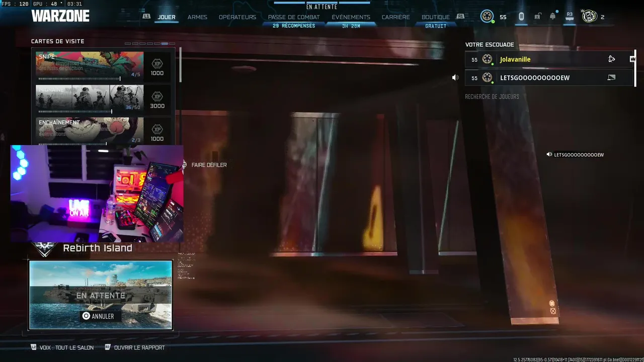Click the L2 icon beside VOIX : TOUT LE SALON
Image resolution: width=644 pixels, height=362 pixels.
(34, 347)
